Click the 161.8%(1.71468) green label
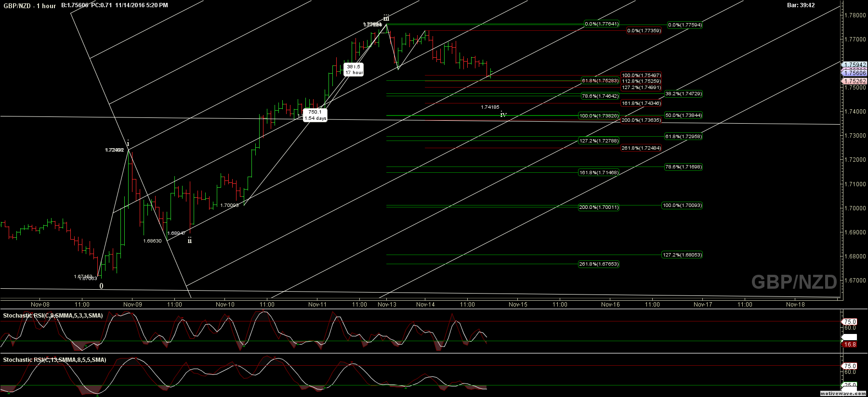Image resolution: width=868 pixels, height=397 pixels. point(599,173)
